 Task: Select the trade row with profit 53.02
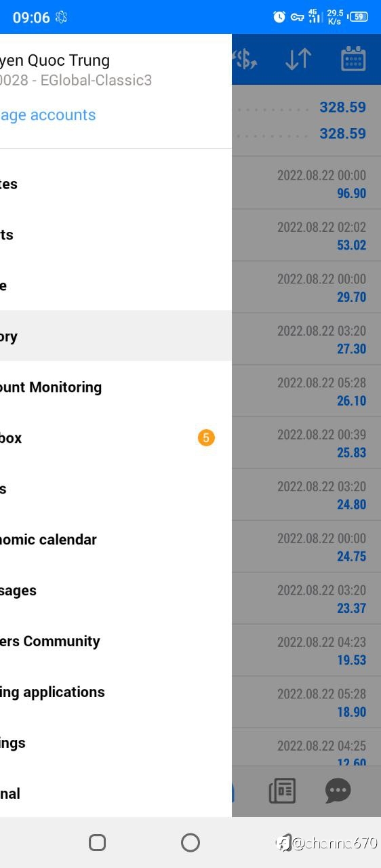point(306,235)
